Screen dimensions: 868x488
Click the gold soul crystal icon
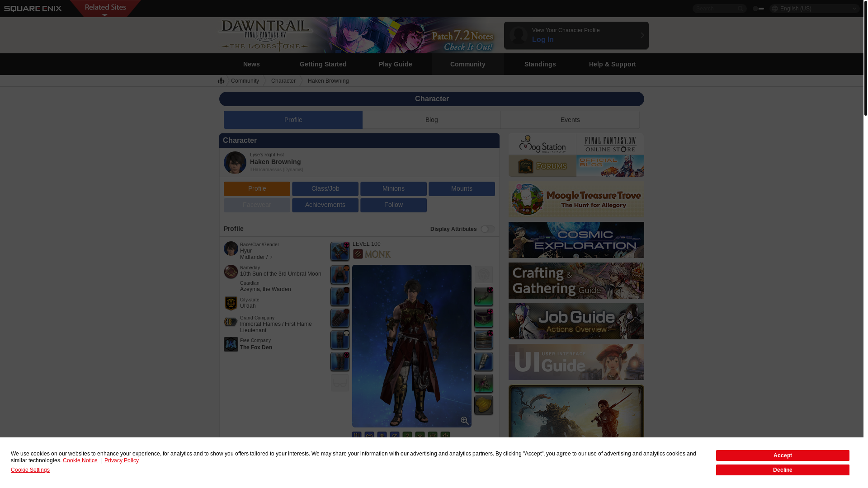(x=484, y=405)
